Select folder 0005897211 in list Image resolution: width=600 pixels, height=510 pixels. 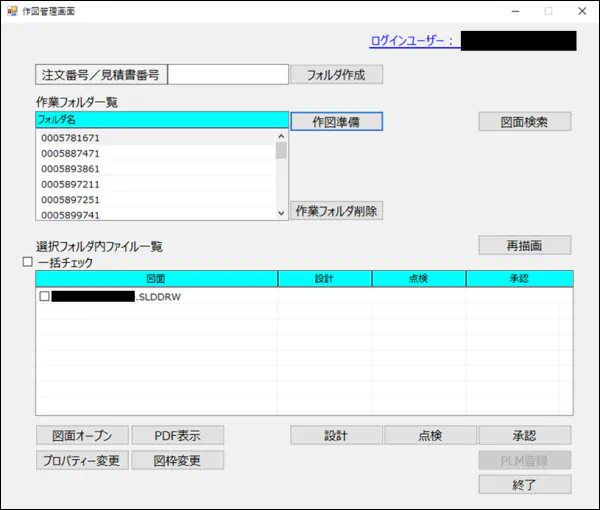pos(157,184)
